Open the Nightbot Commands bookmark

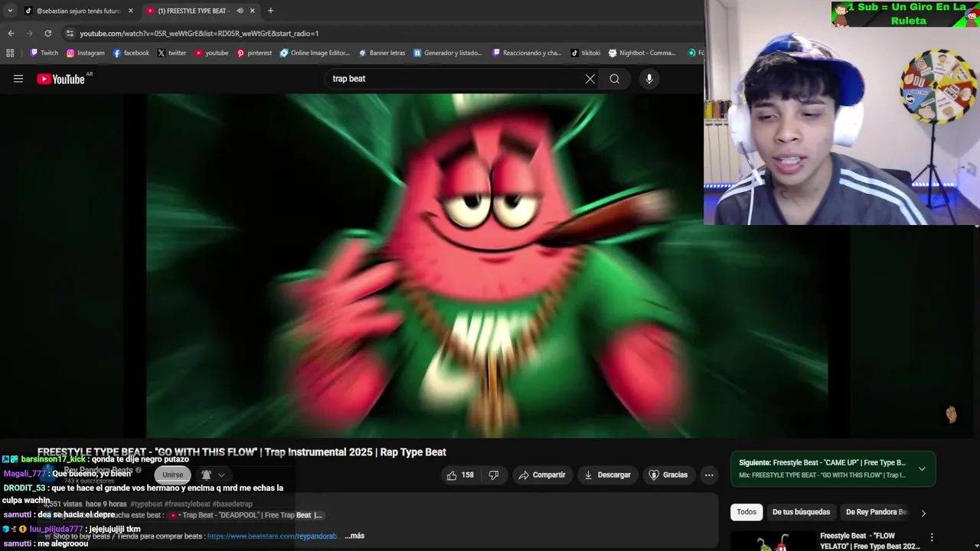click(642, 53)
